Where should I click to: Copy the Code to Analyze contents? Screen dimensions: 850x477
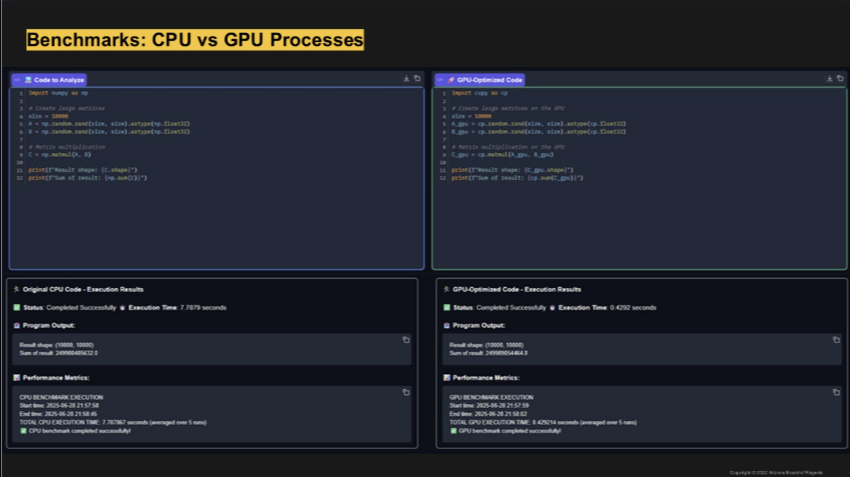pyautogui.click(x=417, y=79)
